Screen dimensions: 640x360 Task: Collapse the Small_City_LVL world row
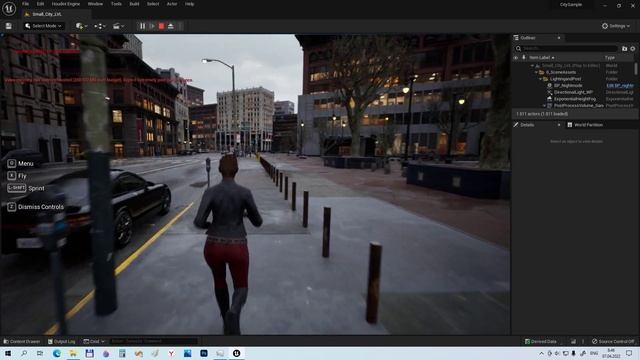[x=532, y=66]
